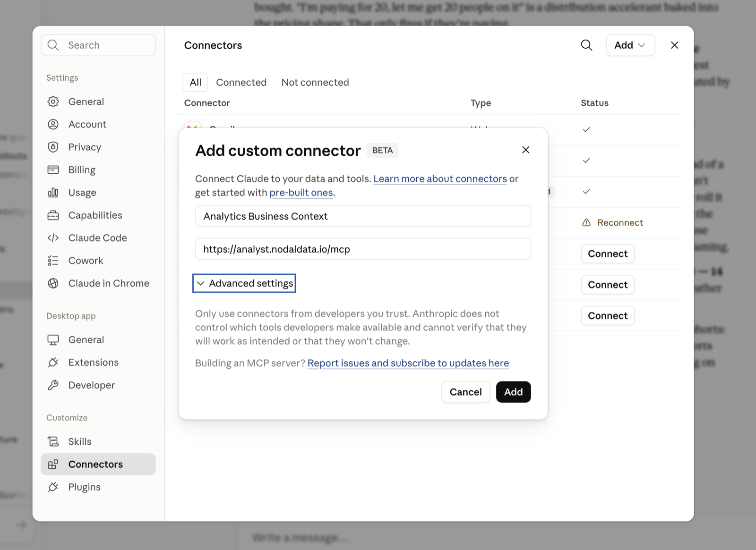756x550 pixels.
Task: Click the gear icon beside Settings General
Action: coord(53,102)
